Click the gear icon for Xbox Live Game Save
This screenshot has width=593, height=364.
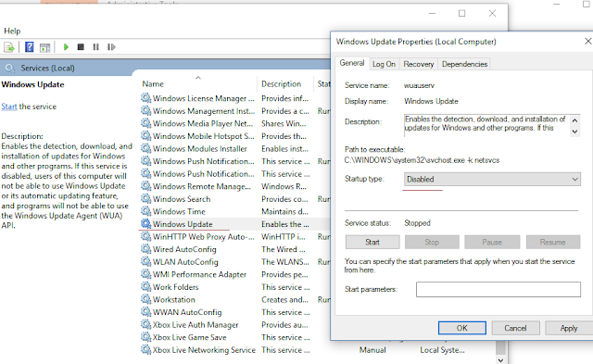click(x=146, y=337)
